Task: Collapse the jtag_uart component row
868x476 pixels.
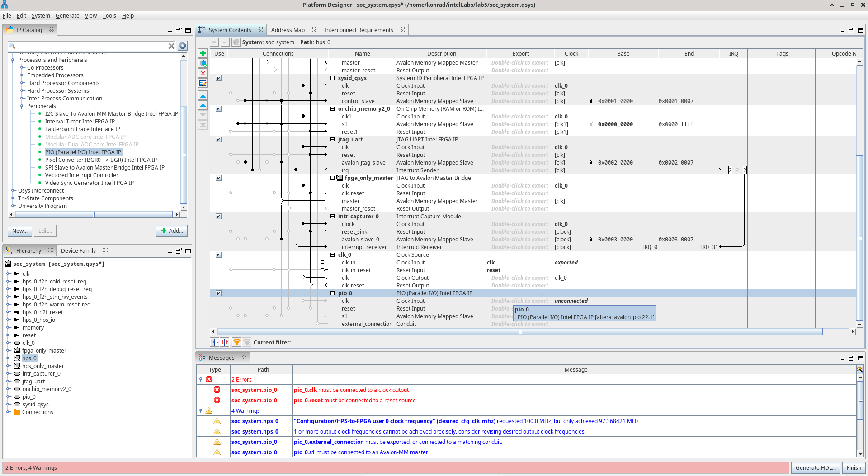Action: (x=333, y=139)
